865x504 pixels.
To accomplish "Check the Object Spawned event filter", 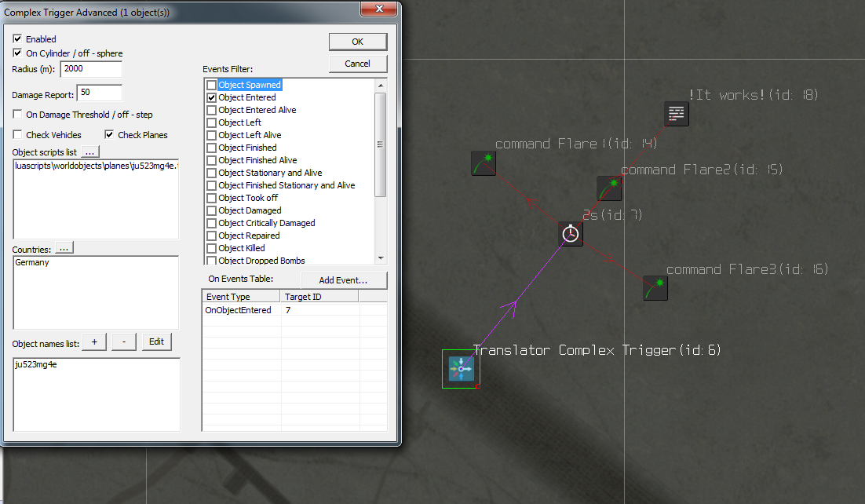I will coord(211,85).
